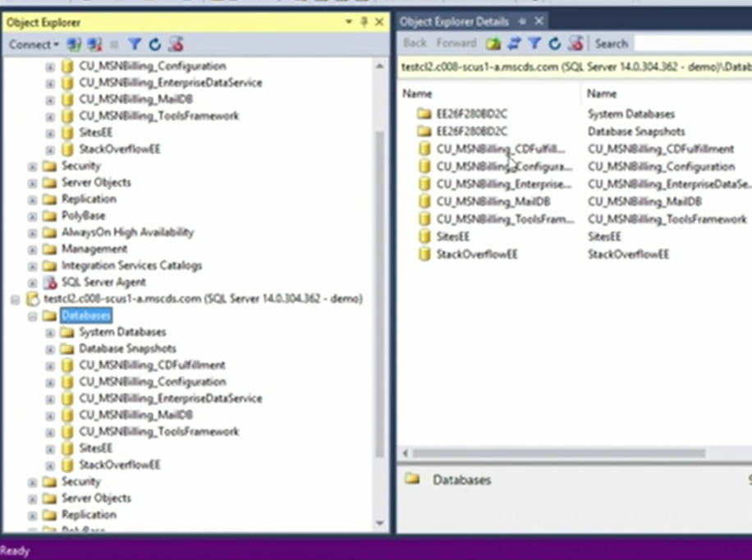This screenshot has height=560, width=752.
Task: Toggle the auto-hide pin on Object Explorer panel
Action: 364,22
